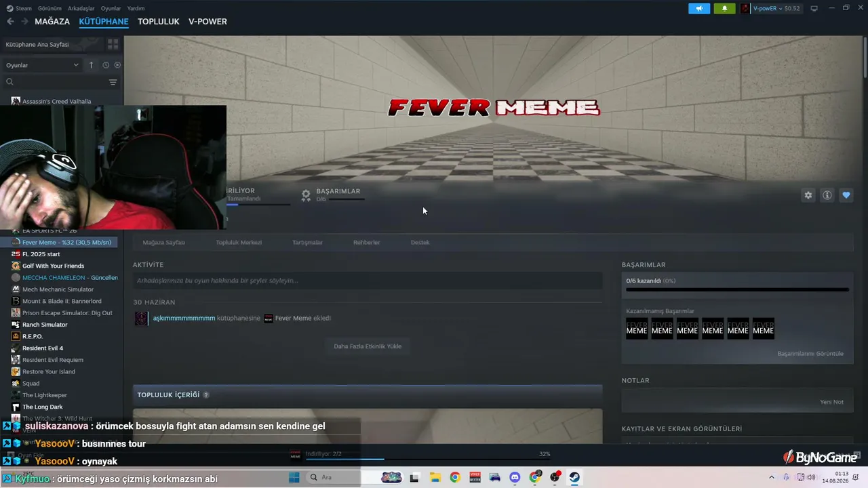Open the Rehberler link
Screen dimensions: 868x488
366,242
